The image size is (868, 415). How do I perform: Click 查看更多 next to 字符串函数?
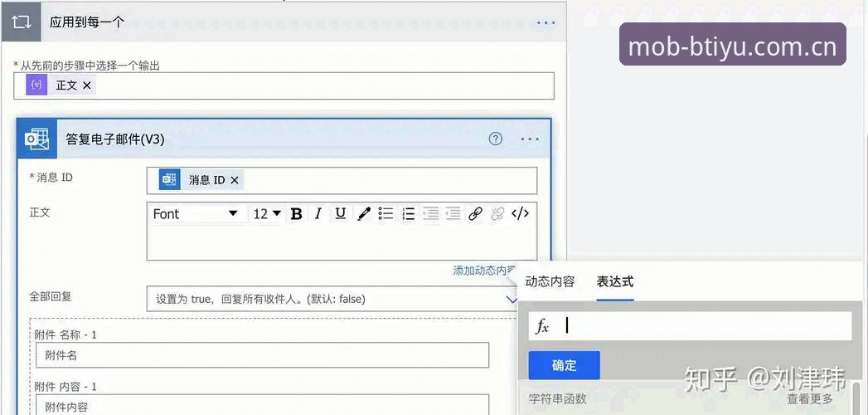click(x=810, y=398)
